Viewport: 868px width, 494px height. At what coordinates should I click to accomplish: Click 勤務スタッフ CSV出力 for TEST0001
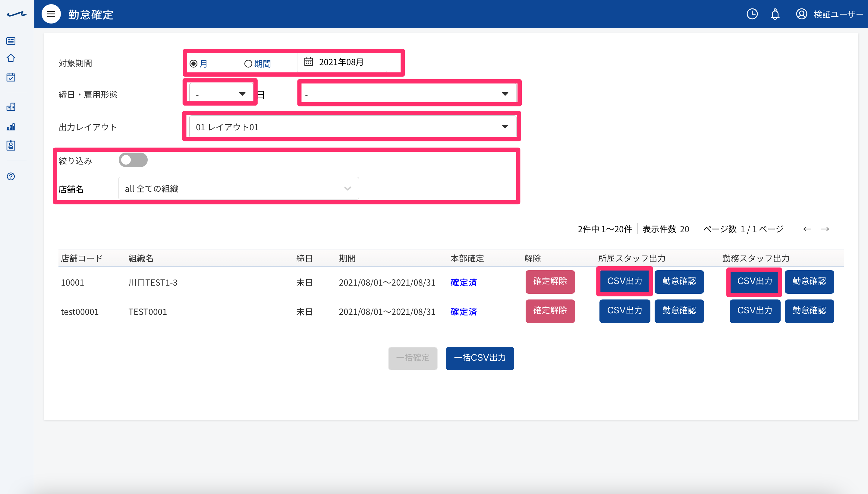755,311
